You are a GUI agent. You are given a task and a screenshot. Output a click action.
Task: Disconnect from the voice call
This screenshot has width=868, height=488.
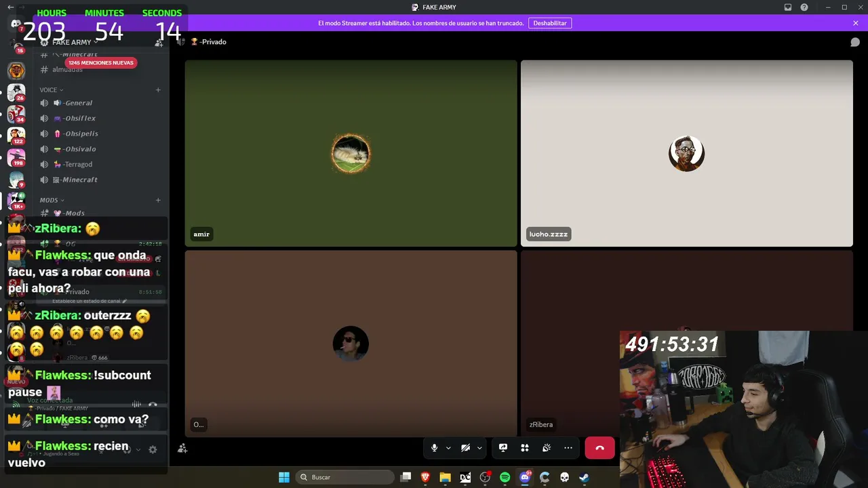tap(600, 448)
